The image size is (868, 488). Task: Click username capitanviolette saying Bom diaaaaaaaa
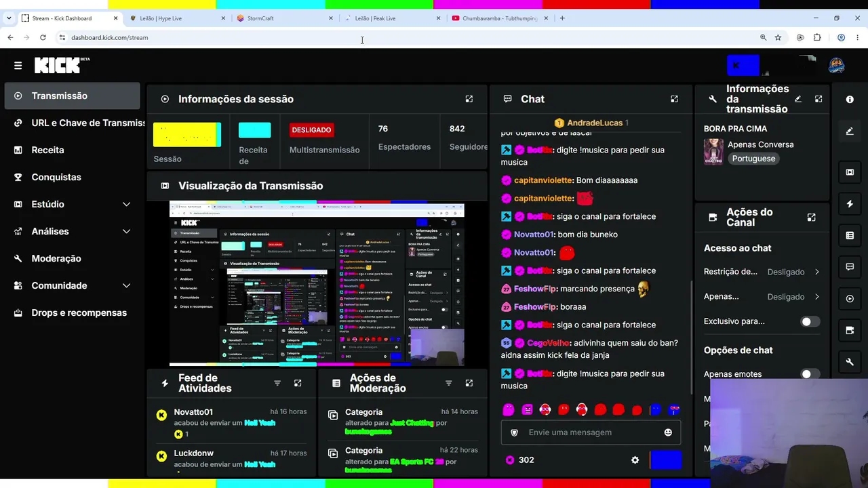[x=544, y=180]
